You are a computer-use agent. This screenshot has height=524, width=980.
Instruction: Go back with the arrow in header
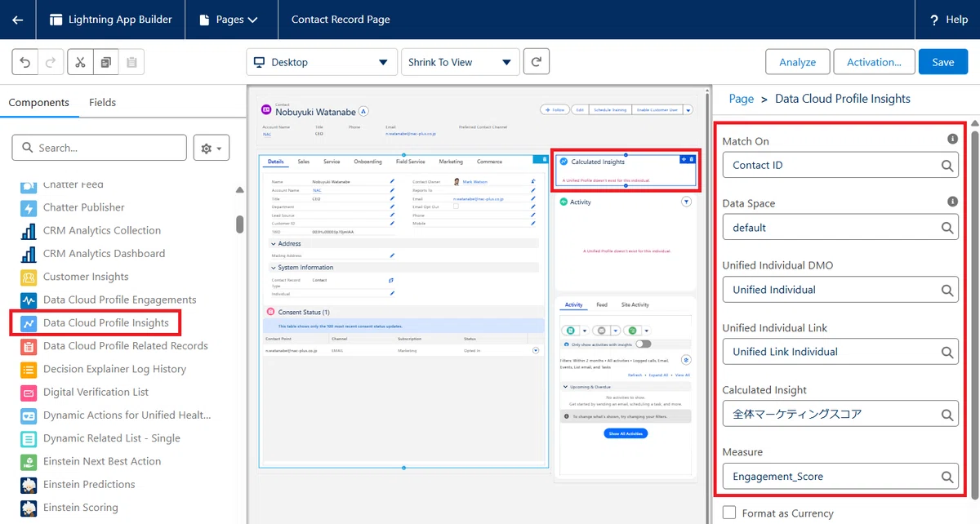click(18, 20)
